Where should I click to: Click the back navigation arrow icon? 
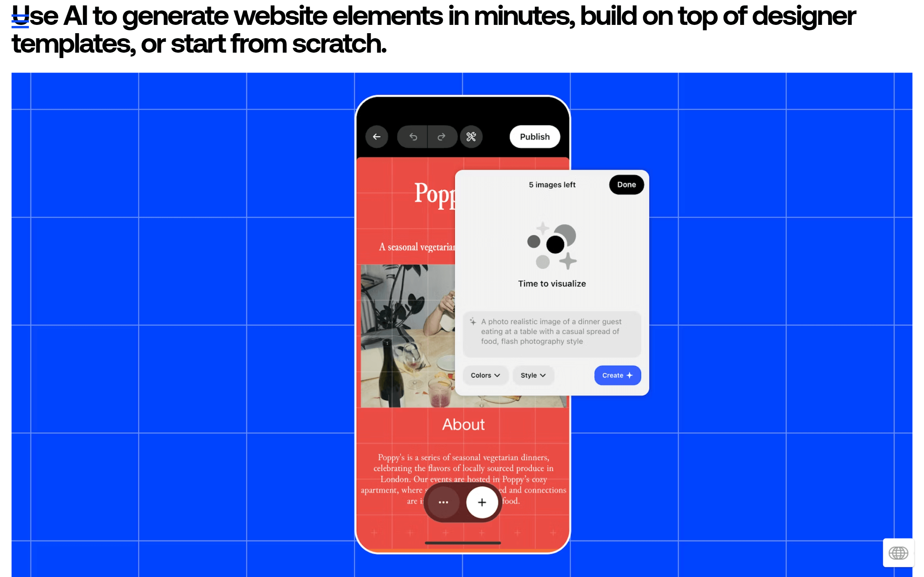pyautogui.click(x=376, y=136)
